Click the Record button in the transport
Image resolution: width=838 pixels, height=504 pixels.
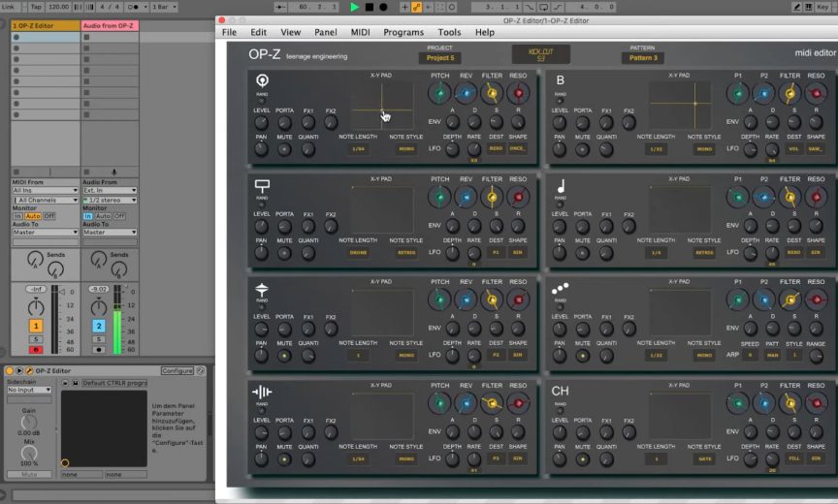[383, 7]
